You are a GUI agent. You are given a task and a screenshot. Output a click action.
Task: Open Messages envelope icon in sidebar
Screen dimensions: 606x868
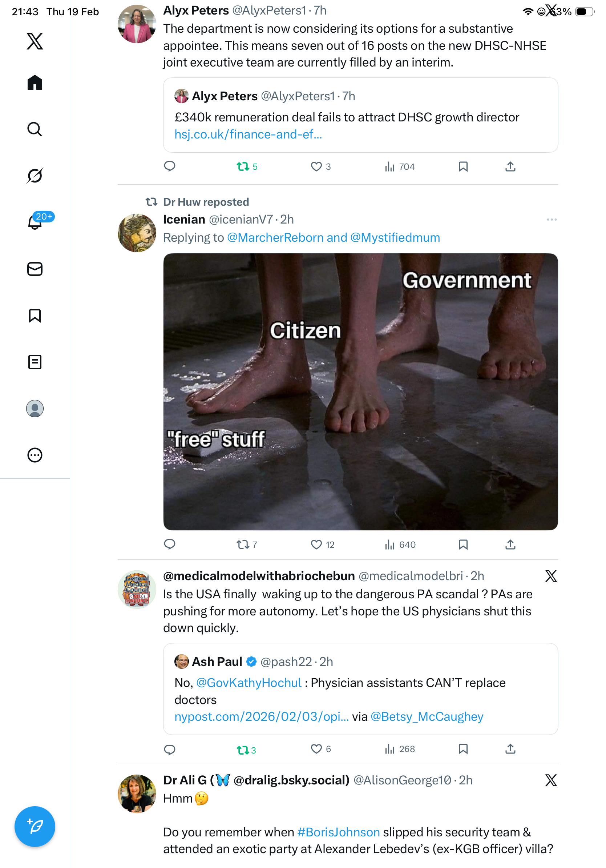pyautogui.click(x=35, y=269)
